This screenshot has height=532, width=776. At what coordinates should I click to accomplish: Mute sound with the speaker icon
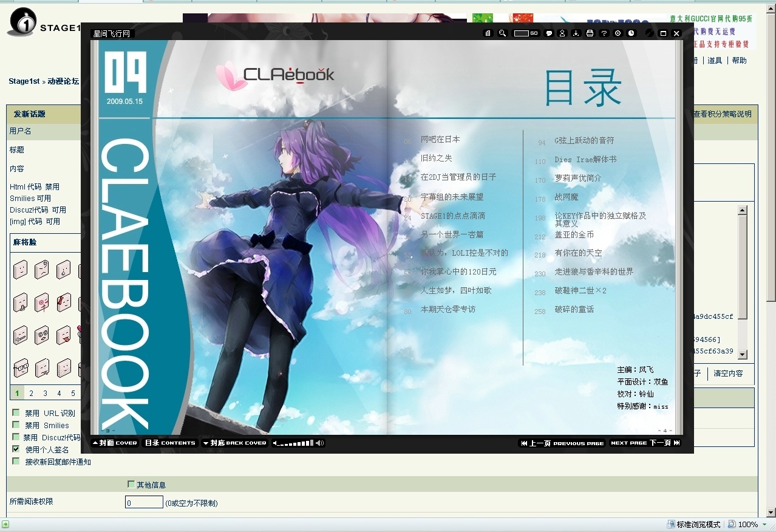point(320,443)
